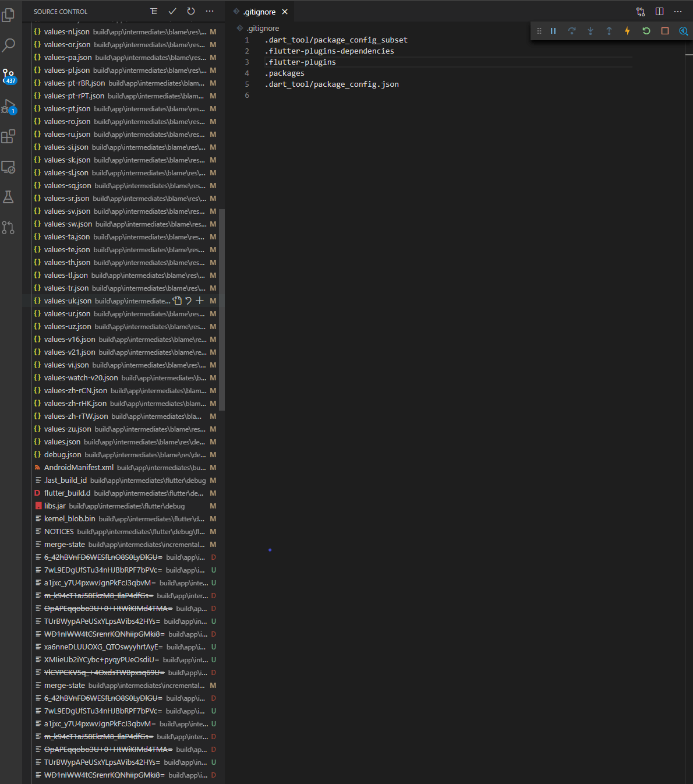
Task: Commit changes with the checkmark button
Action: click(172, 11)
